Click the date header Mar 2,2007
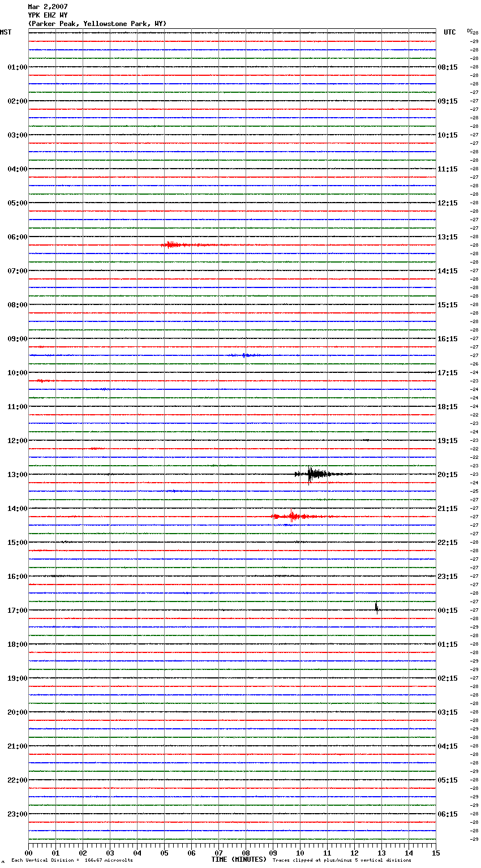The width and height of the screenshot is (481, 868). [x=48, y=7]
